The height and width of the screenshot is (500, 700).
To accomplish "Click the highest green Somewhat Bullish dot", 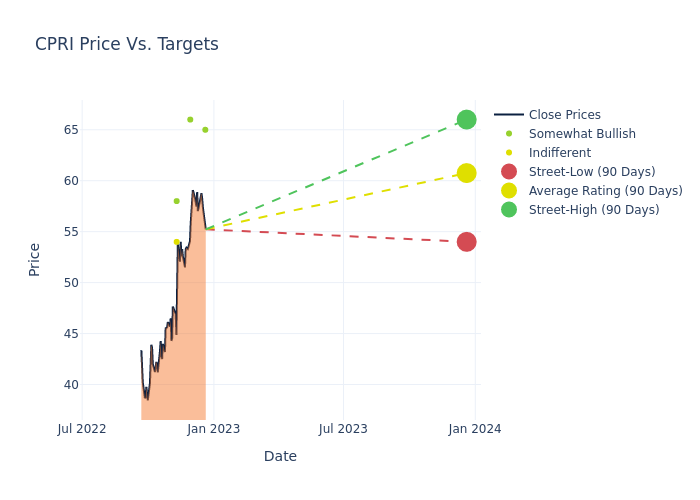I will pos(190,120).
